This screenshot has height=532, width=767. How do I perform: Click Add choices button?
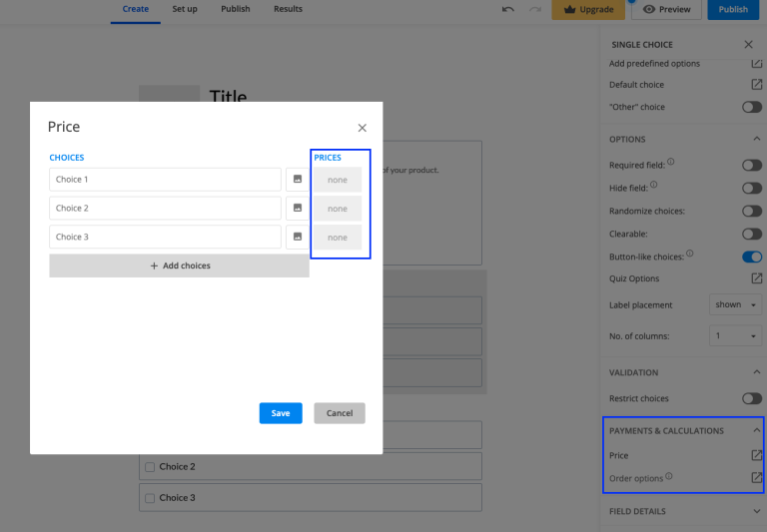click(179, 266)
